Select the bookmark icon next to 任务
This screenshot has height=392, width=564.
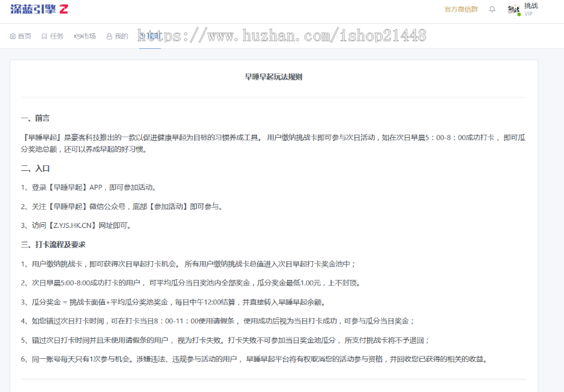point(44,36)
